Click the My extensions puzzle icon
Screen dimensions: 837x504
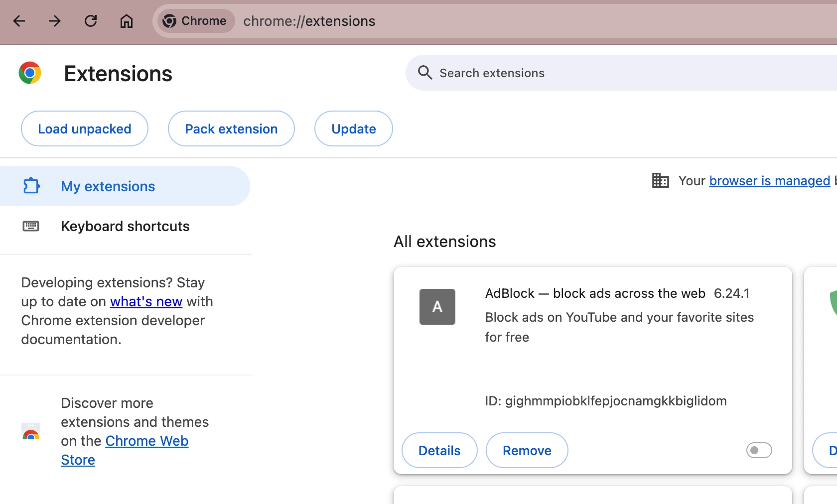coord(31,186)
